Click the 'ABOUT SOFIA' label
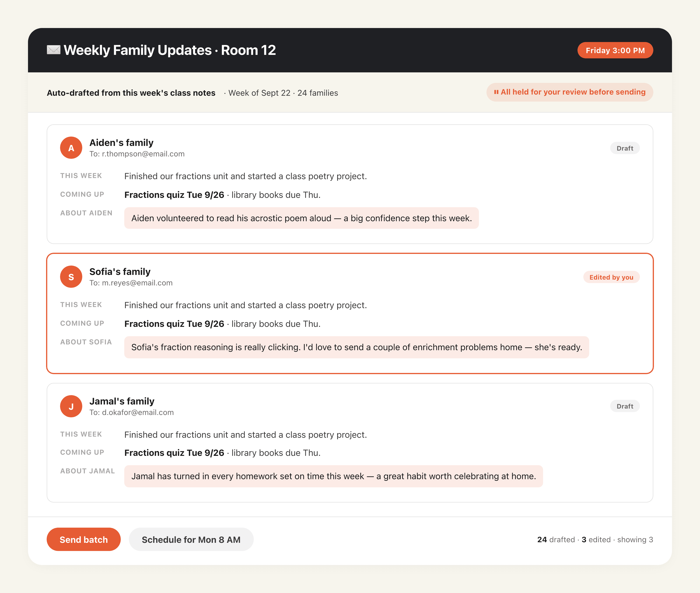The height and width of the screenshot is (593, 700). coord(86,342)
